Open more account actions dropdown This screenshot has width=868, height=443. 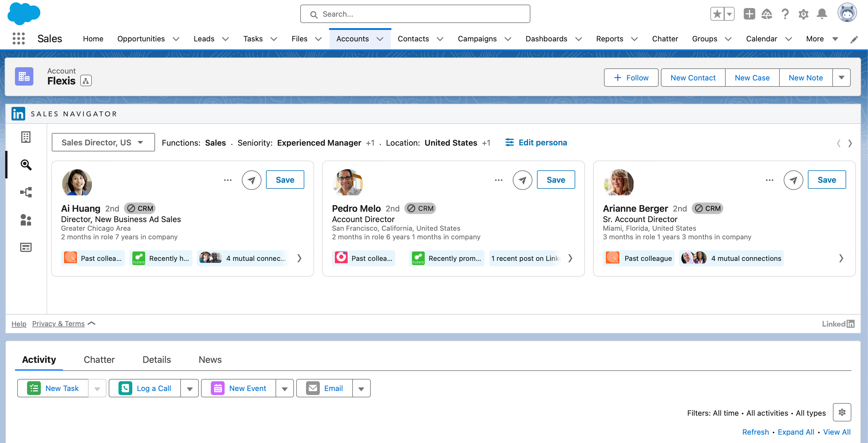pyautogui.click(x=841, y=78)
